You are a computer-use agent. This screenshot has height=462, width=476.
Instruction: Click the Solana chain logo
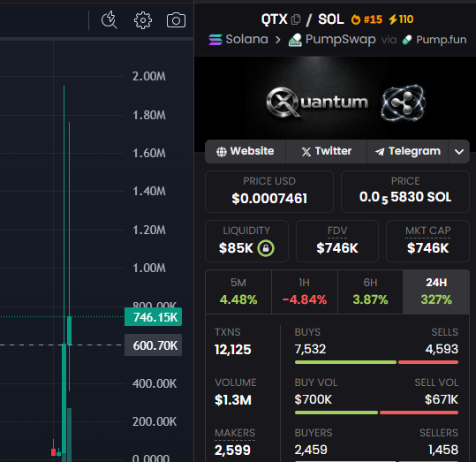click(215, 40)
